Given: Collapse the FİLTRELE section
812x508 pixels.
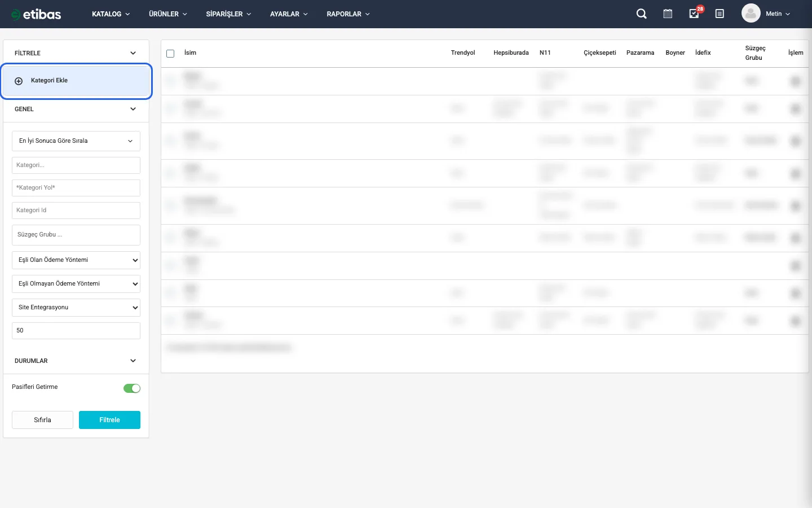Looking at the screenshot, I should coord(133,53).
